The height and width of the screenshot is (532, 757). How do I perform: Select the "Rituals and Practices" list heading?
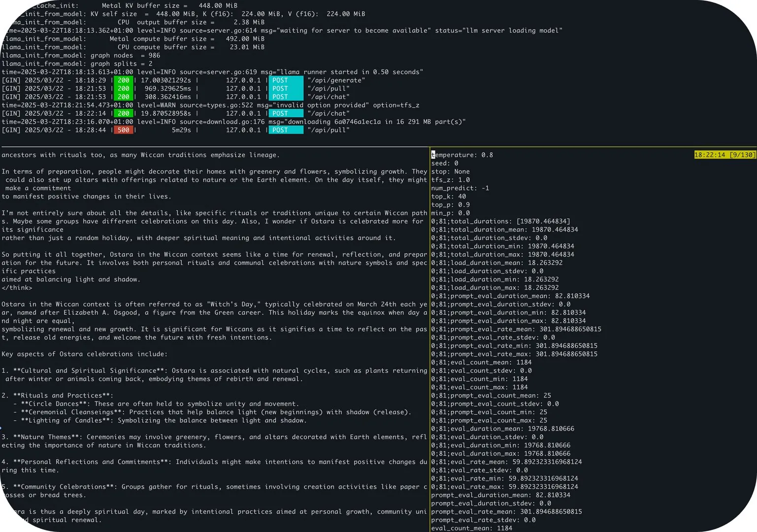click(x=63, y=396)
